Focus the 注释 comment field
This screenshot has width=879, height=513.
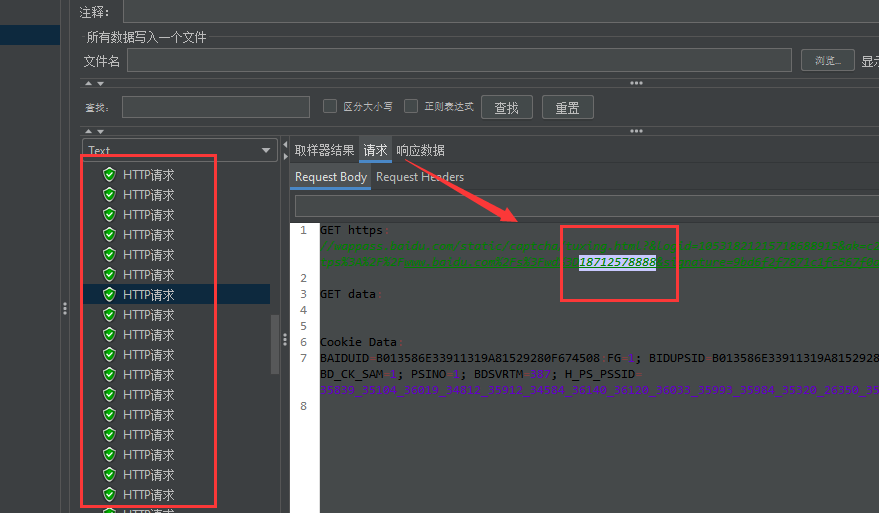(x=501, y=11)
